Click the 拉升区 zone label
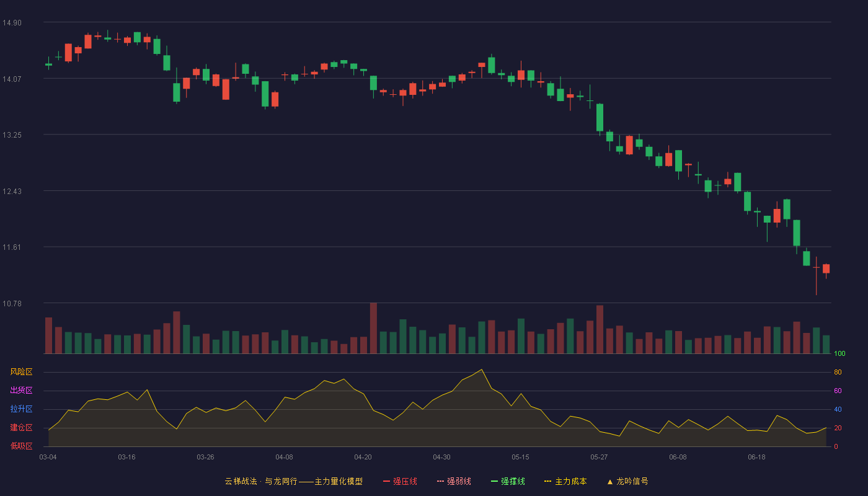 (x=21, y=409)
